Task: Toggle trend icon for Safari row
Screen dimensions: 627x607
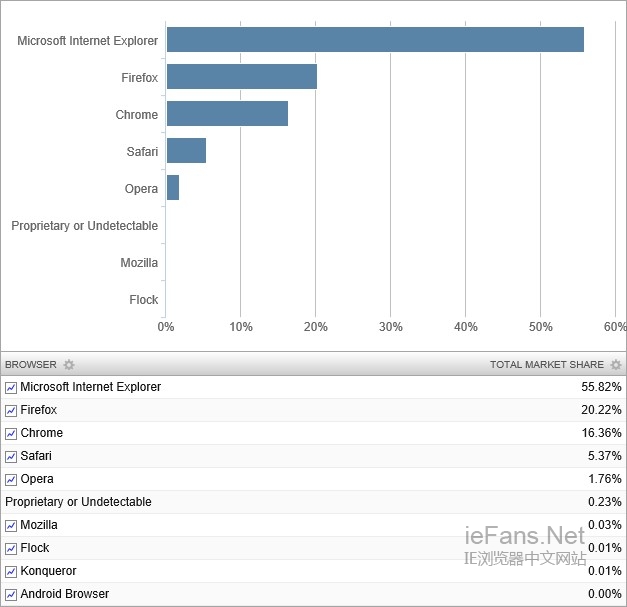Action: (11, 457)
